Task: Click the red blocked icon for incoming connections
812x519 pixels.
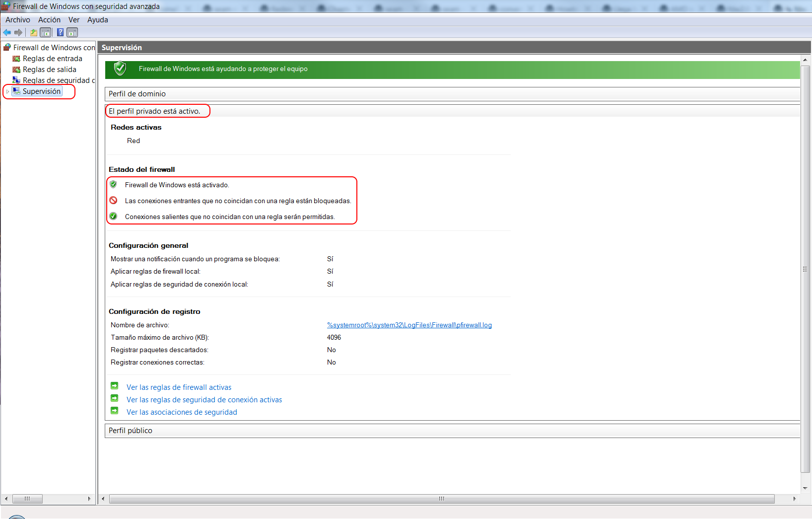Action: (113, 200)
